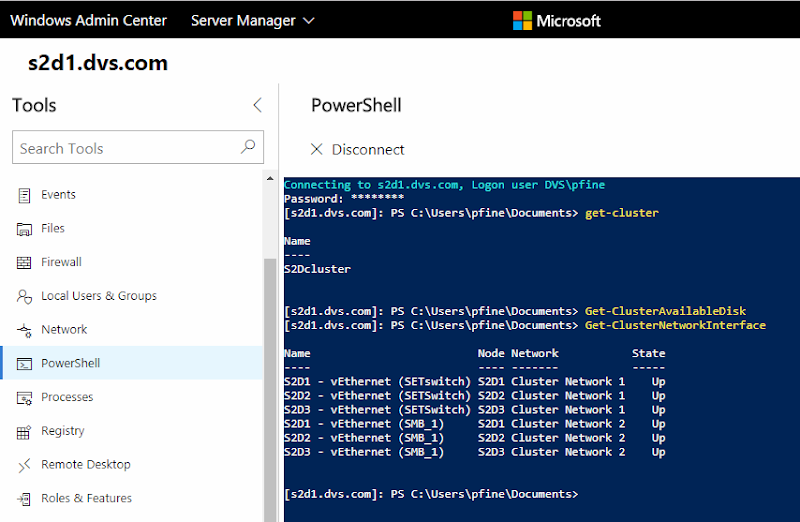Click the get-cluster command text
The height and width of the screenshot is (522, 800).
click(621, 213)
